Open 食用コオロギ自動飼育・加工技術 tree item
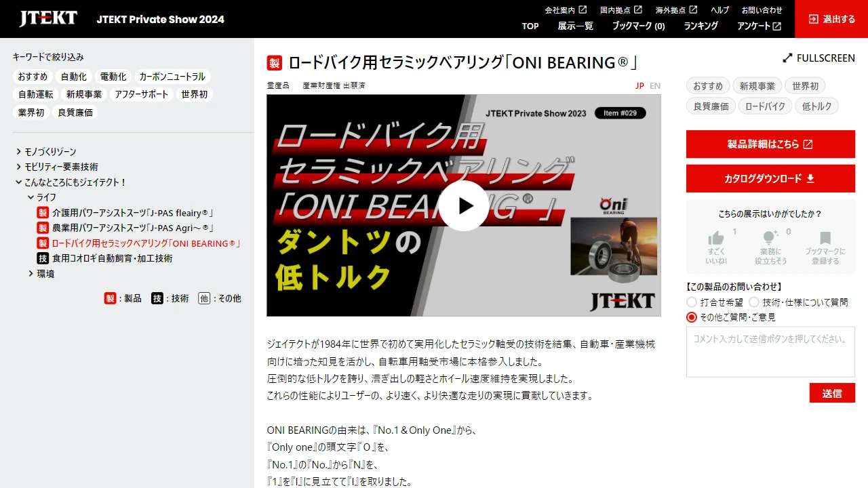The image size is (868, 488). coord(112,258)
